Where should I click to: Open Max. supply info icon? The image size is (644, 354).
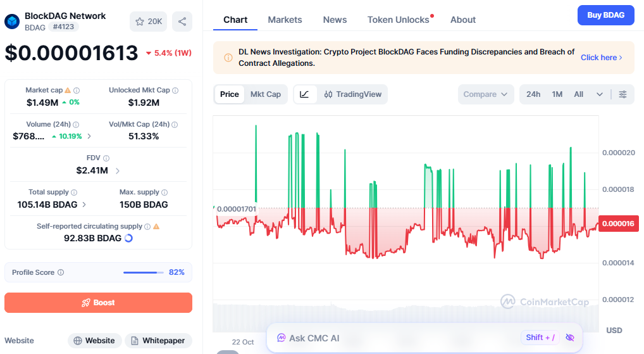coord(164,193)
